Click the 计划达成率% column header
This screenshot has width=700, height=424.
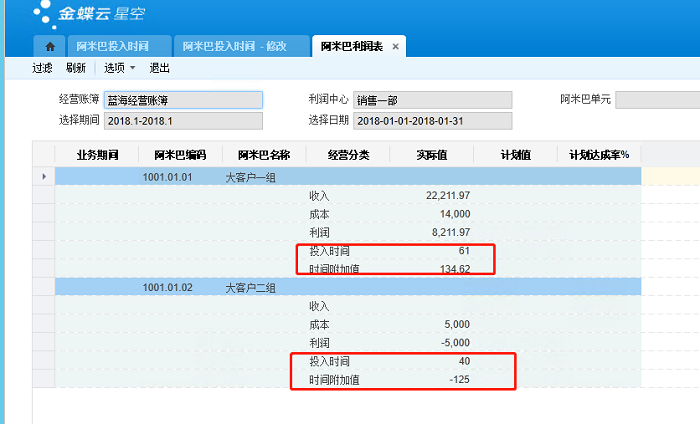[598, 155]
